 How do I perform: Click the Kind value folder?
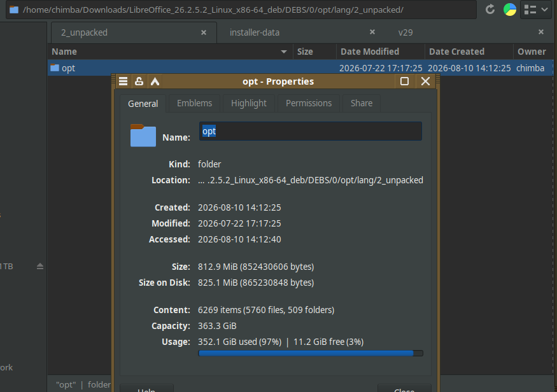tap(209, 164)
